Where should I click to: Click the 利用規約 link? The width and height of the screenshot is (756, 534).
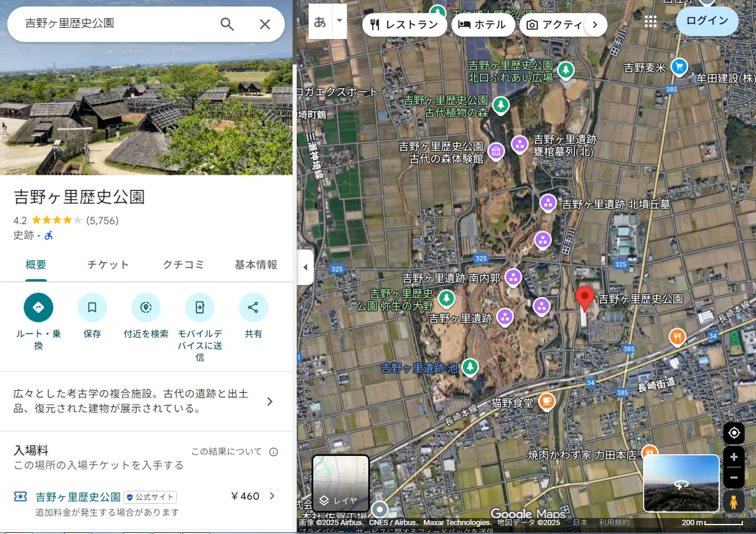614,523
